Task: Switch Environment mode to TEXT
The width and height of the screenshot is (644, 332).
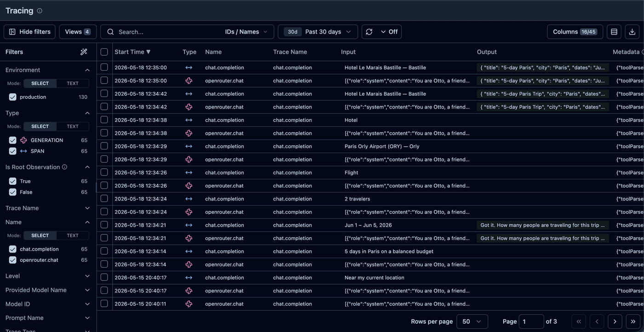Action: tap(73, 83)
